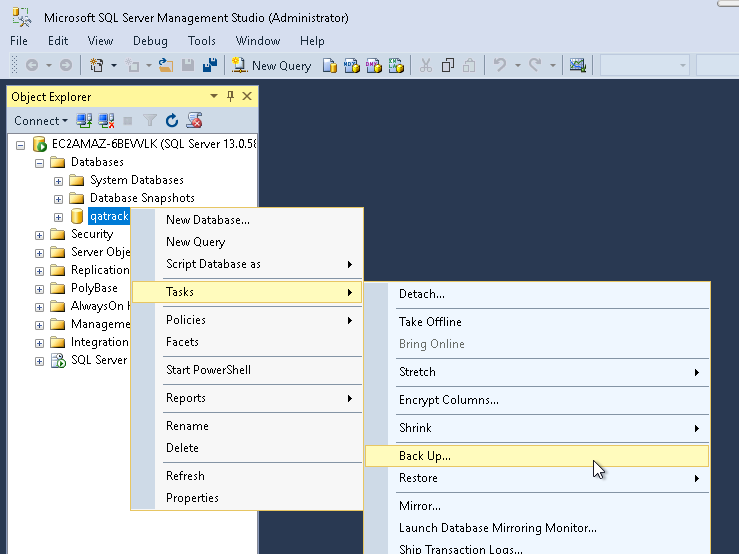Open the Shrink submenu
Viewport: 739px width, 554px height.
537,428
